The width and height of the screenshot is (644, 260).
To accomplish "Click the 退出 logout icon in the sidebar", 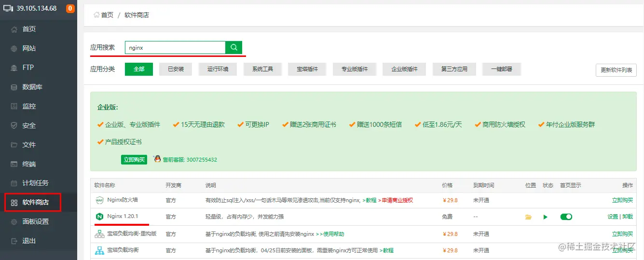I will (x=14, y=241).
